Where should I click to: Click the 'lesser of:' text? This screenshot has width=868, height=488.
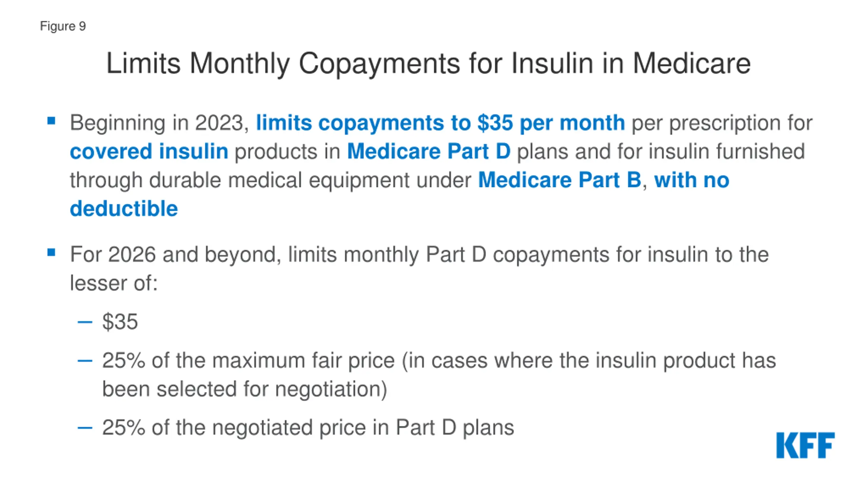(114, 283)
